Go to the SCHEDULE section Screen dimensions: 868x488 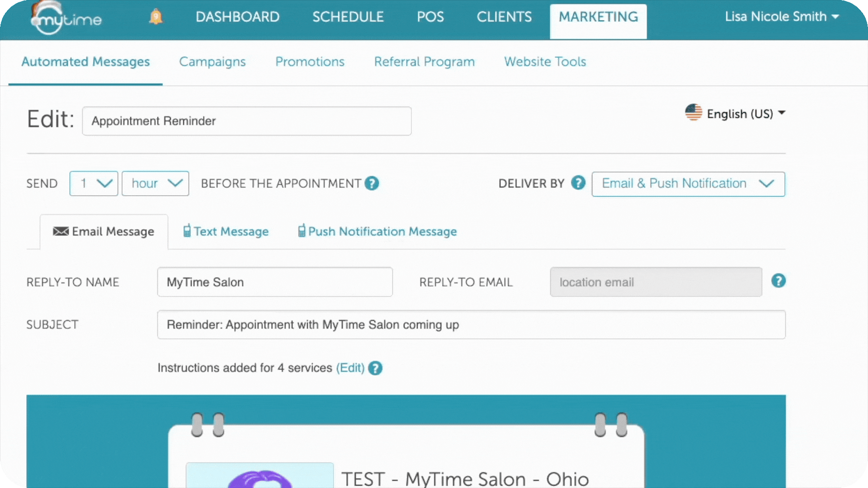[348, 17]
